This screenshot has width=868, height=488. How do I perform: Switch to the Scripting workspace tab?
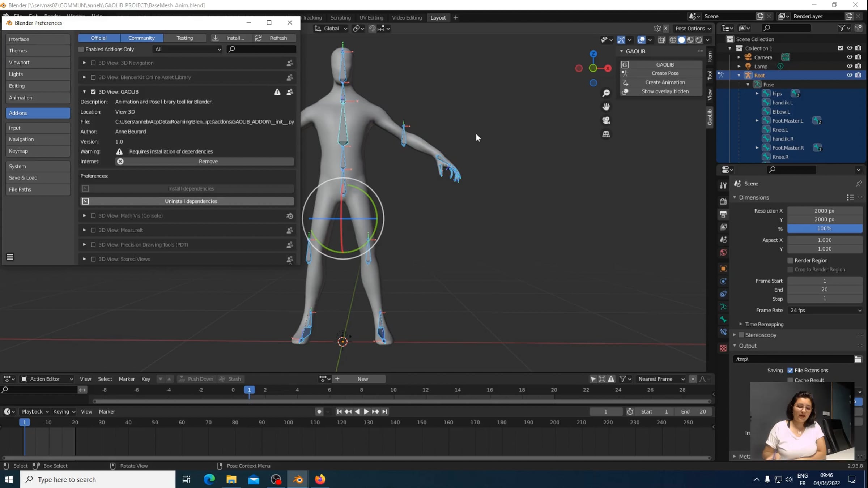(340, 17)
